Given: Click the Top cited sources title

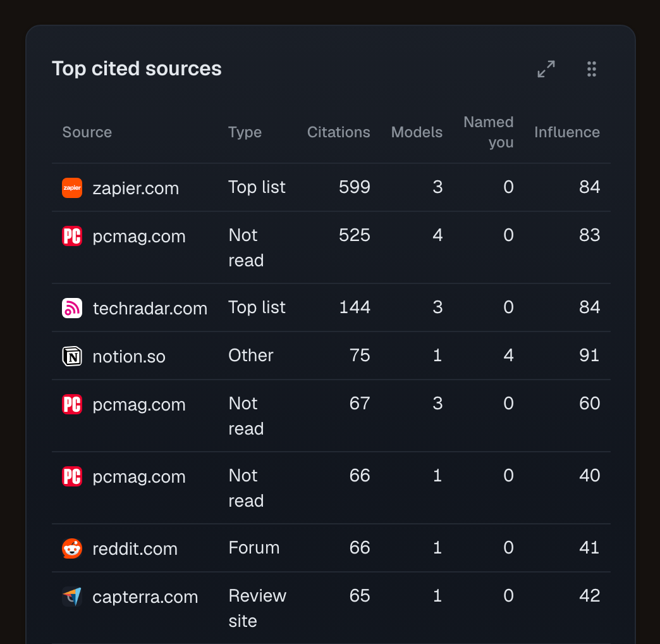Looking at the screenshot, I should [x=137, y=69].
